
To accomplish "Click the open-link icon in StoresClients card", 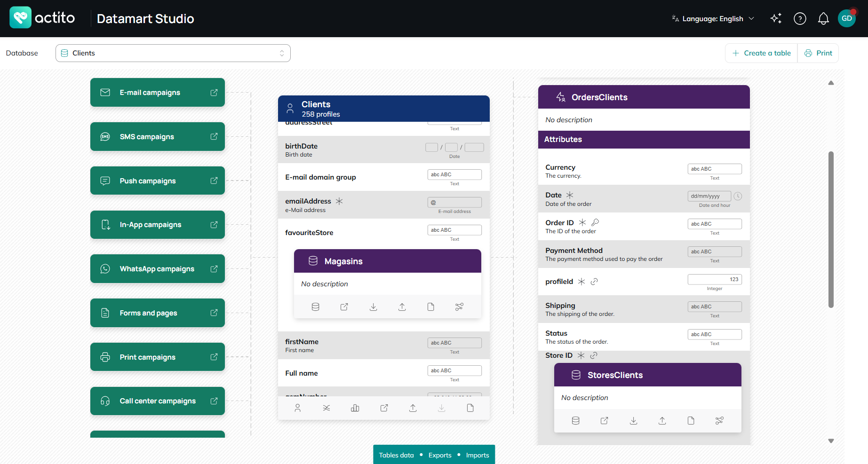I will 605,421.
